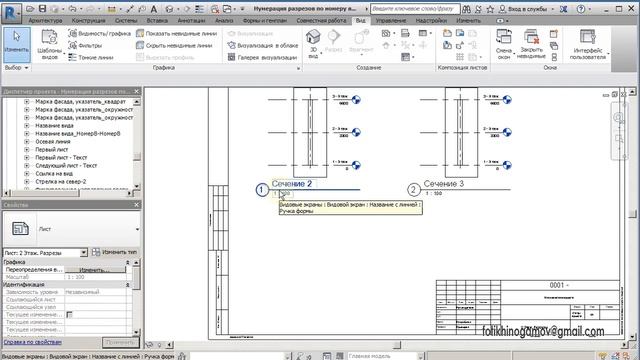Viewport: 640px width, 360px height.
Task: Open the Аннотации ribbon tab
Action: 191,20
